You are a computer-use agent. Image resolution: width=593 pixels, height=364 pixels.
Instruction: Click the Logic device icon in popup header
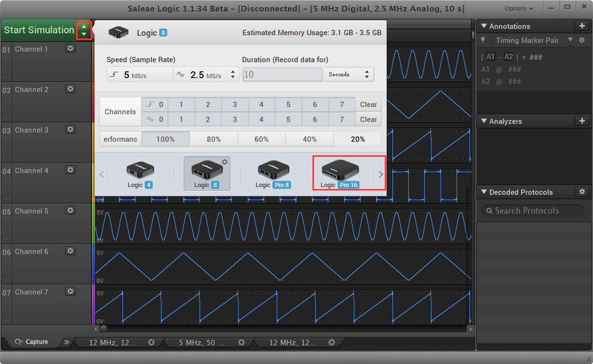119,32
